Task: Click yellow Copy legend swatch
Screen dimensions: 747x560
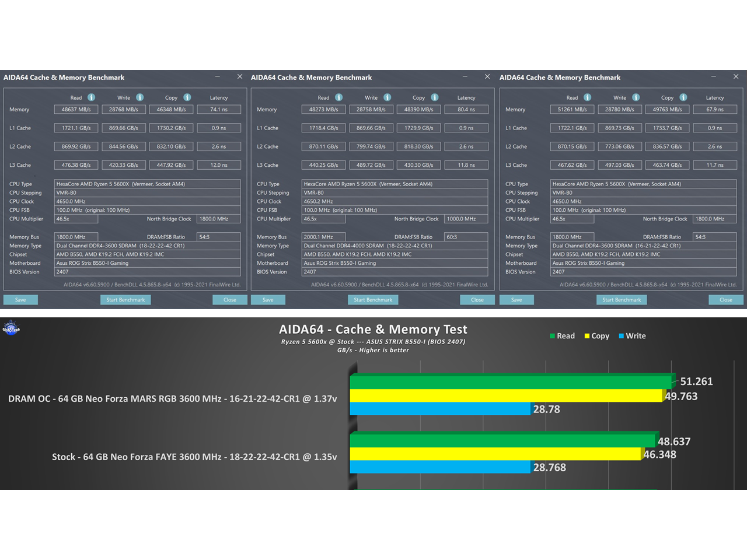Action: point(587,336)
